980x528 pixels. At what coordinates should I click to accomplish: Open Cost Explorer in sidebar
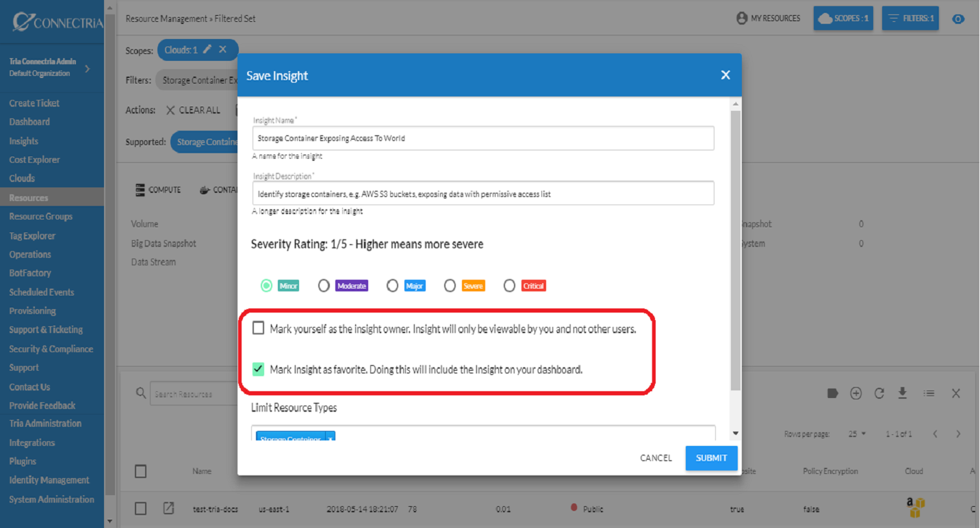pyautogui.click(x=34, y=159)
